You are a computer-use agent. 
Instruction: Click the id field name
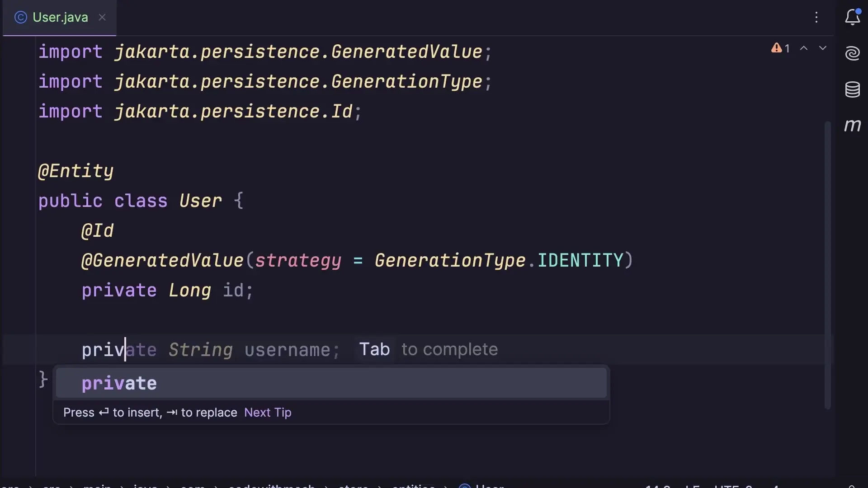coord(233,291)
